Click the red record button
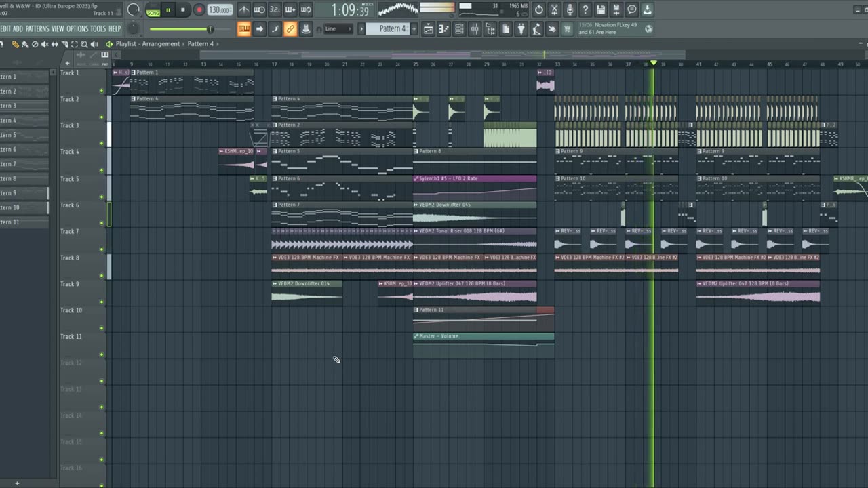Screen dimensions: 868x488 (199, 10)
